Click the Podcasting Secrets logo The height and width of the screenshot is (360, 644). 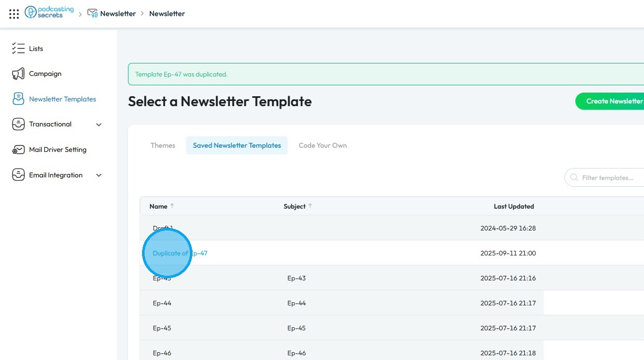click(49, 13)
